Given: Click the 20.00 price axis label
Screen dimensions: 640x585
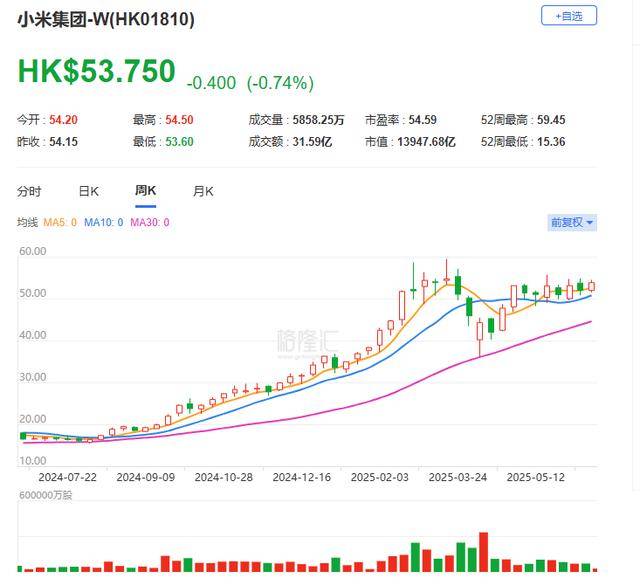Looking at the screenshot, I should point(33,419).
